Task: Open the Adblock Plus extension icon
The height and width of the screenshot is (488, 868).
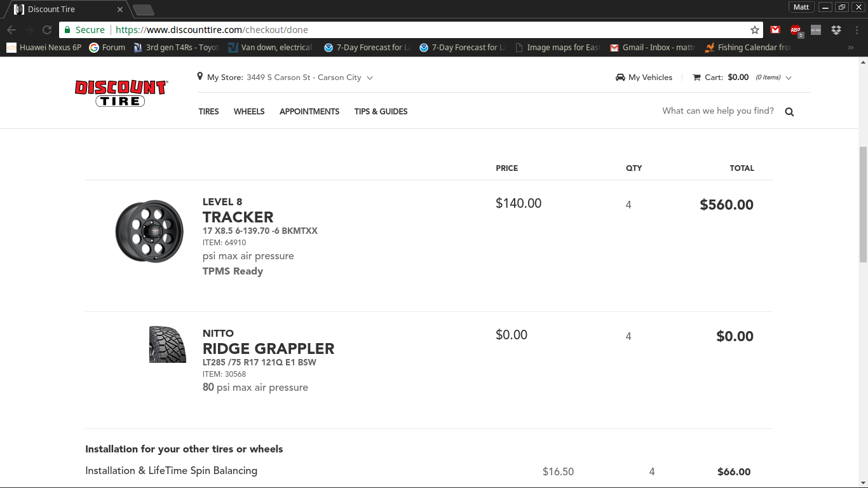Action: pyautogui.click(x=796, y=30)
